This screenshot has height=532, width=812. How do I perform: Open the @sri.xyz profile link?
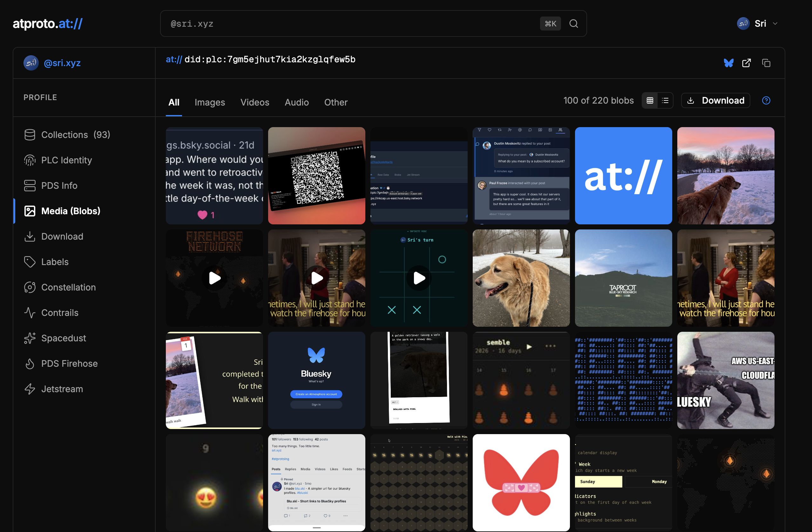62,63
